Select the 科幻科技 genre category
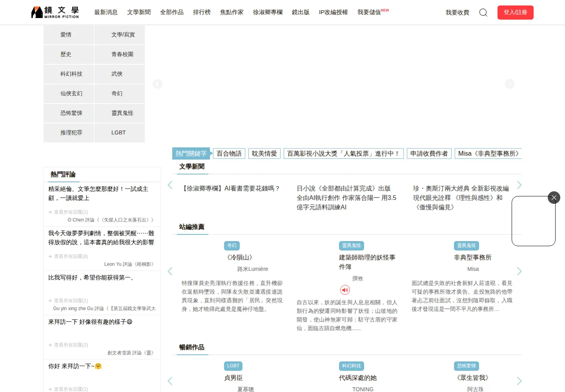 tap(69, 74)
